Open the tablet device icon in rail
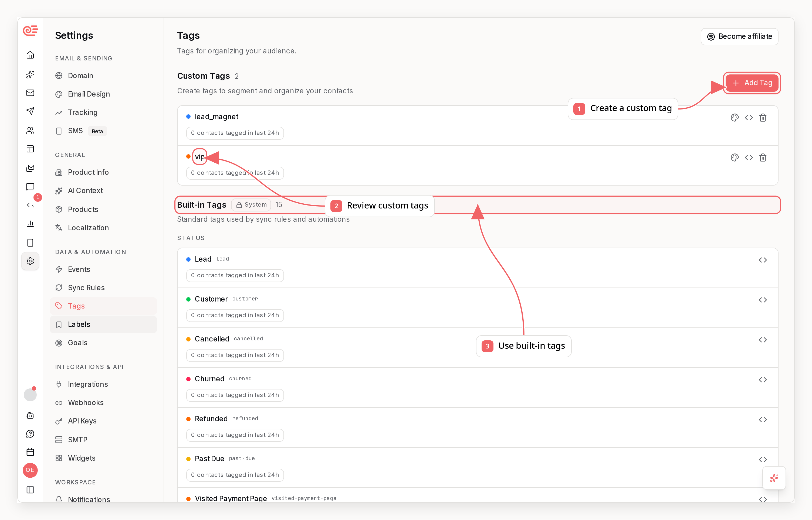Viewport: 812px width, 520px height. (30, 242)
